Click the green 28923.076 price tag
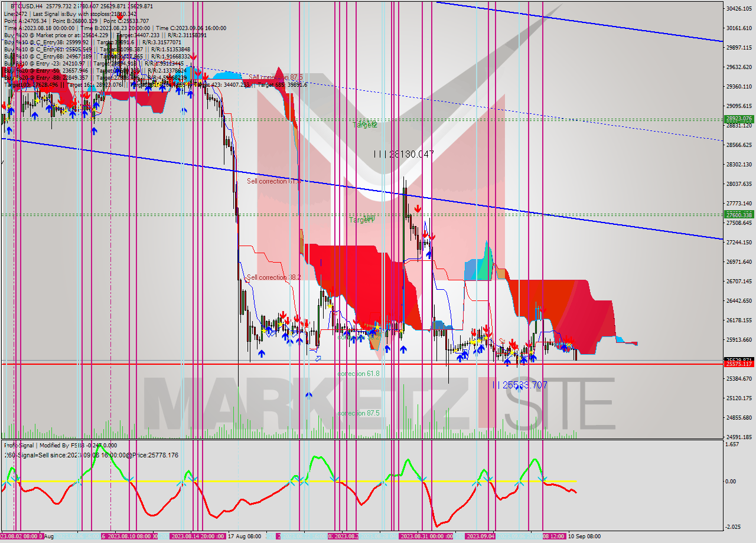 (x=739, y=119)
